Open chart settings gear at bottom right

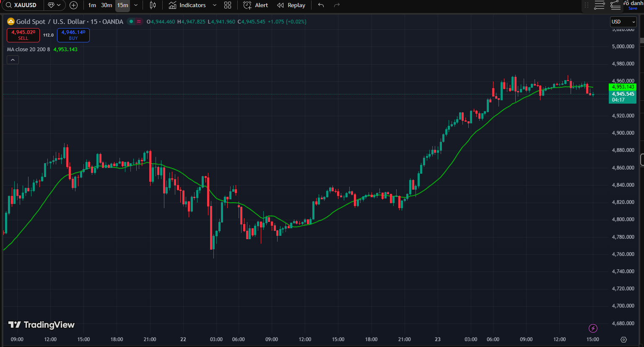tap(623, 339)
